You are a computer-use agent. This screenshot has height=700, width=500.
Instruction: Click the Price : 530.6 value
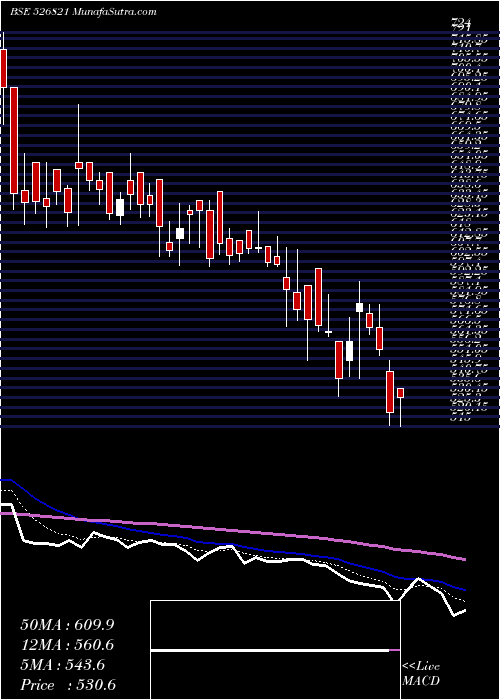[70, 685]
